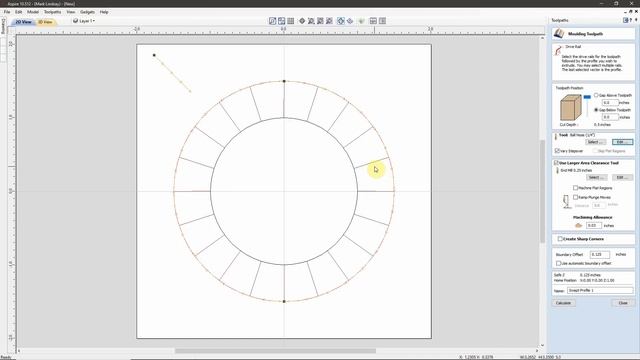Viewport: 640px width, 360px height.
Task: Enable Use automatic boundary offset checkbox
Action: (558, 263)
